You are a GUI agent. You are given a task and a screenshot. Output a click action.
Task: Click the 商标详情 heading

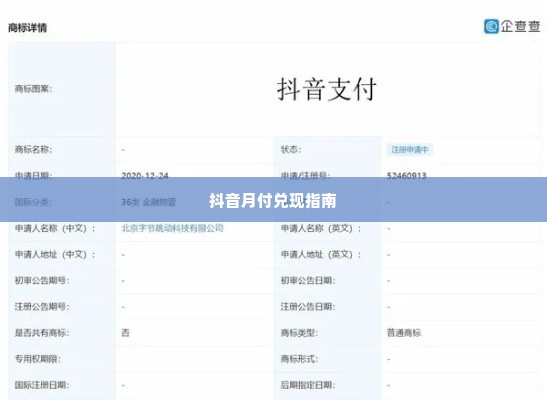tap(28, 28)
